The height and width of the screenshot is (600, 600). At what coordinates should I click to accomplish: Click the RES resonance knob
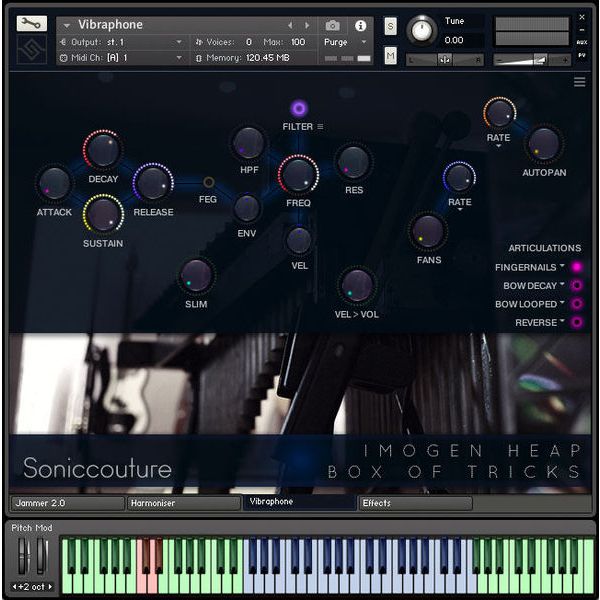(x=354, y=162)
